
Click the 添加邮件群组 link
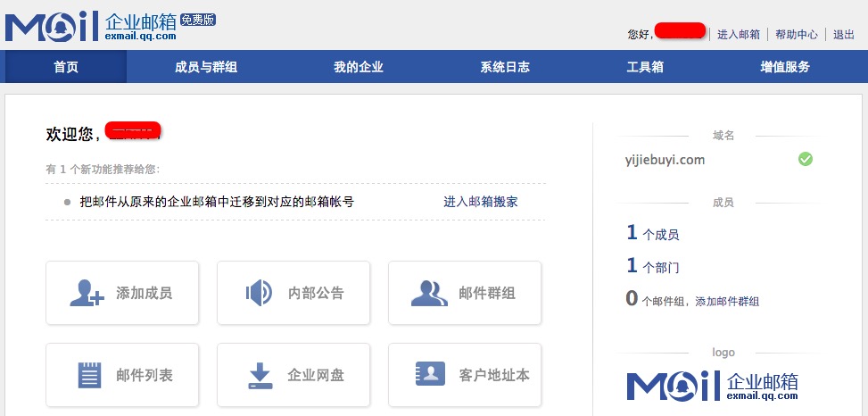[727, 302]
